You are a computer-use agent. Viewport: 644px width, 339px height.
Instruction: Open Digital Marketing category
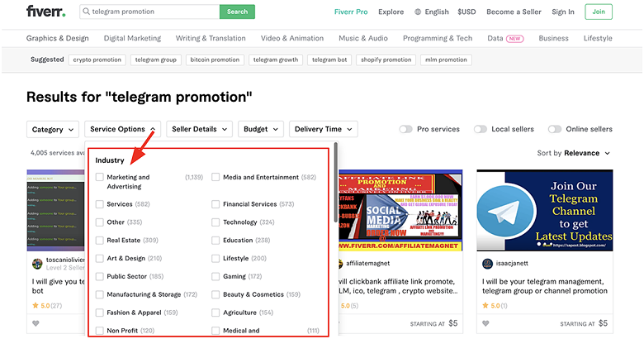pos(132,38)
